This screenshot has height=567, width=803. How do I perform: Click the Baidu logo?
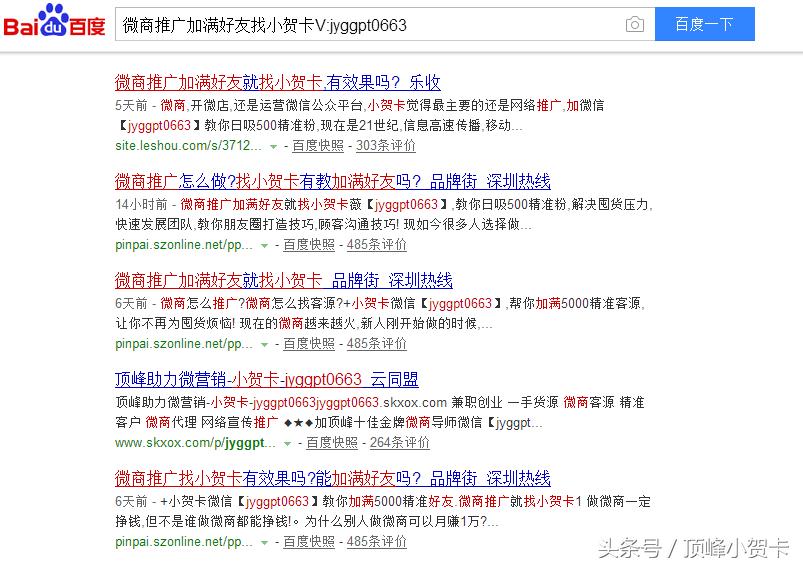pyautogui.click(x=54, y=21)
